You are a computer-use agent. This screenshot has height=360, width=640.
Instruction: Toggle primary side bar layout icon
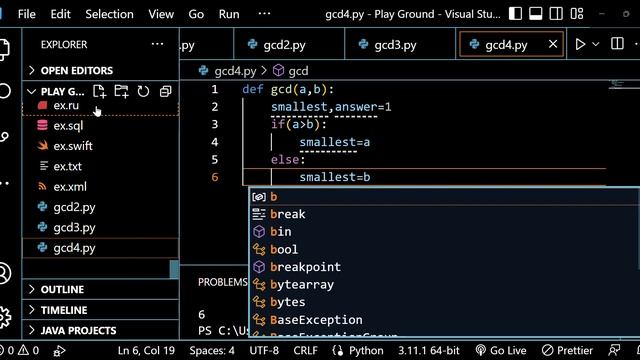point(515,14)
